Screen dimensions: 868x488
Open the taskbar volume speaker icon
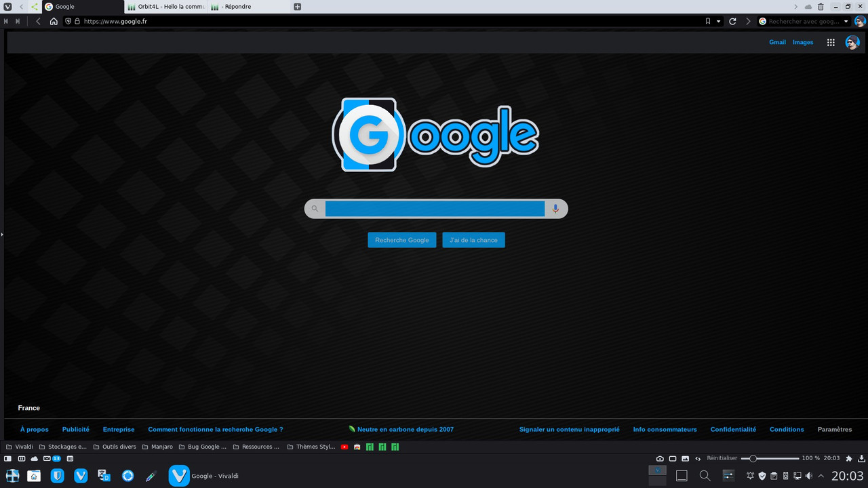pos(808,476)
